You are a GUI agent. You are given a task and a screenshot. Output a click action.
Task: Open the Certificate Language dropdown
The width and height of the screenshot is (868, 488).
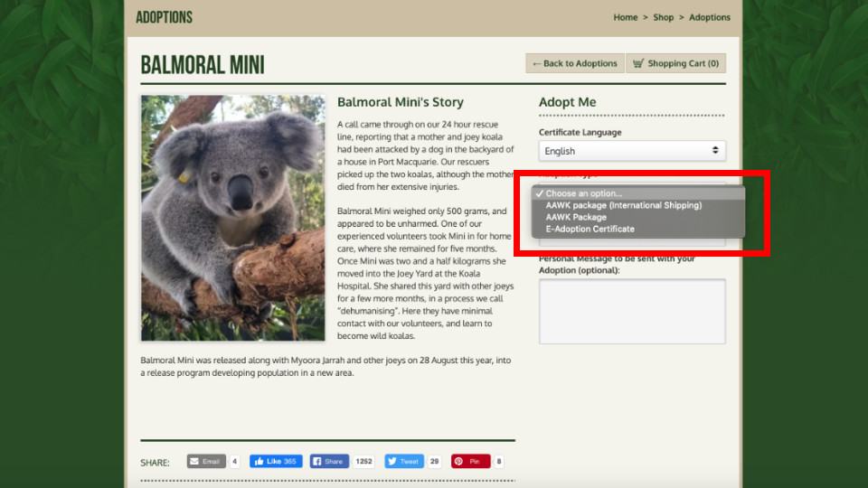[632, 151]
